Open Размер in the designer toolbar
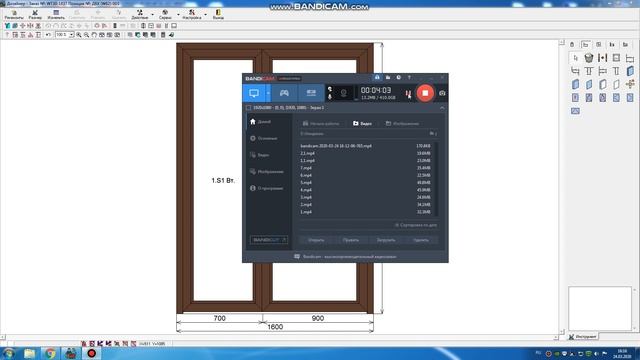The image size is (640, 360). click(x=35, y=15)
